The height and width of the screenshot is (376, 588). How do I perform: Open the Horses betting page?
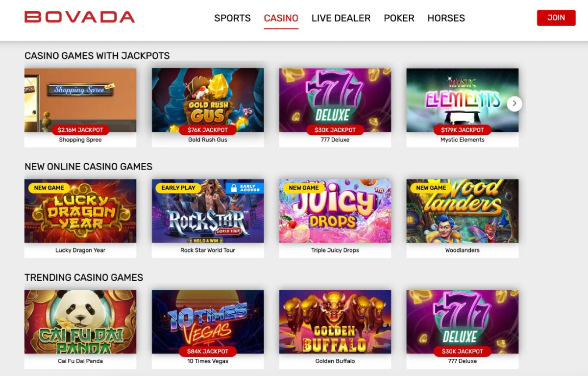click(x=446, y=18)
